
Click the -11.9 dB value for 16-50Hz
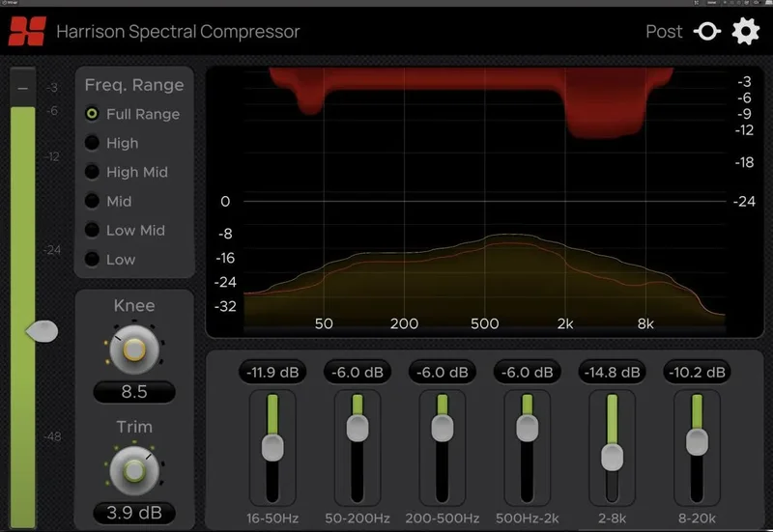(272, 372)
